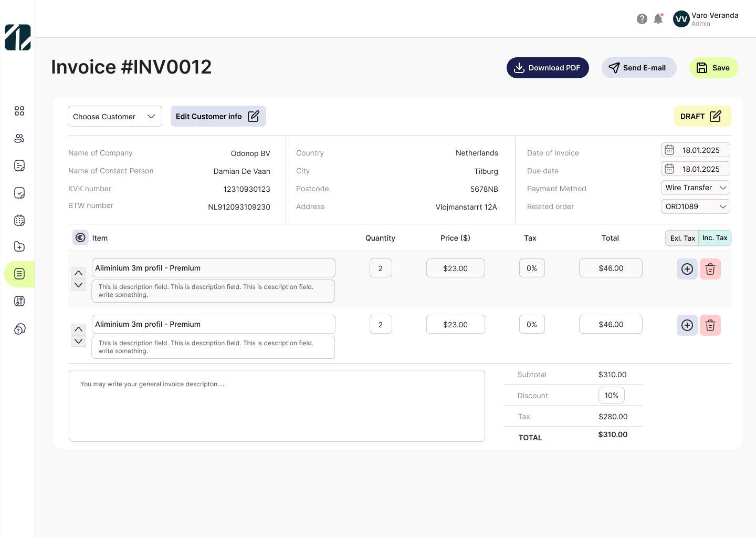Click the Send E-mail button

(x=638, y=68)
